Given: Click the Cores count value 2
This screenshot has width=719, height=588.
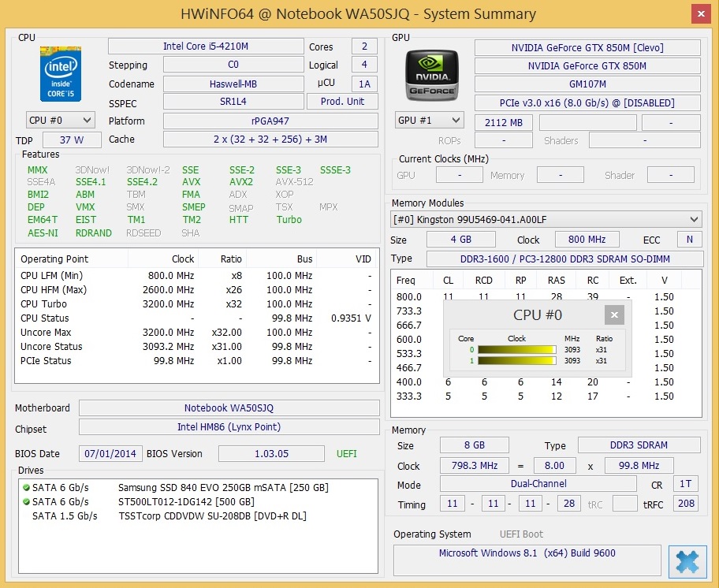Looking at the screenshot, I should 364,47.
